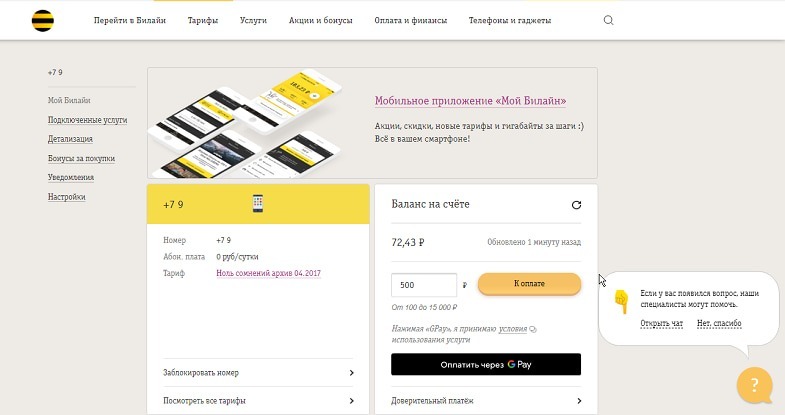
Task: Click the phone device icon
Action: point(257,203)
